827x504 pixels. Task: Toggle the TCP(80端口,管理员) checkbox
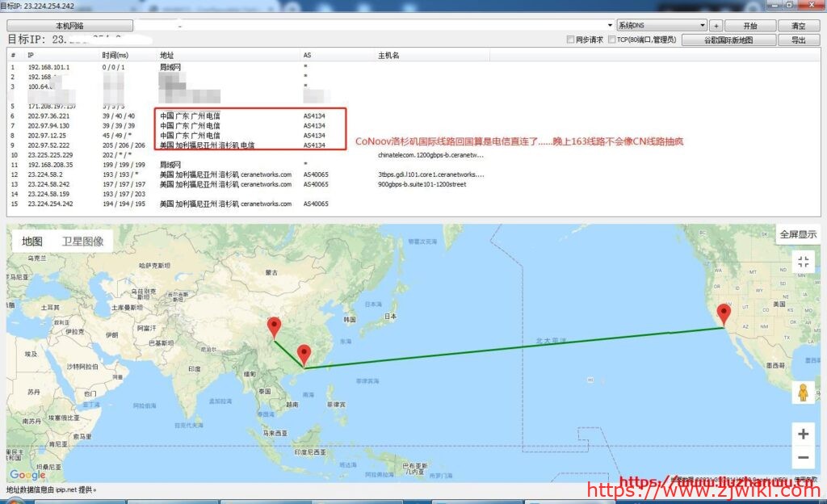coord(612,40)
